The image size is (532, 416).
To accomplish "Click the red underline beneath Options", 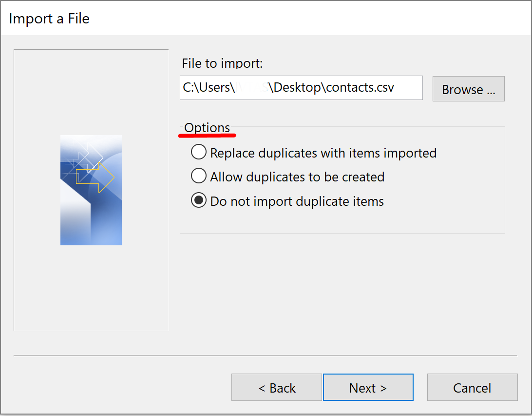I will pyautogui.click(x=207, y=136).
